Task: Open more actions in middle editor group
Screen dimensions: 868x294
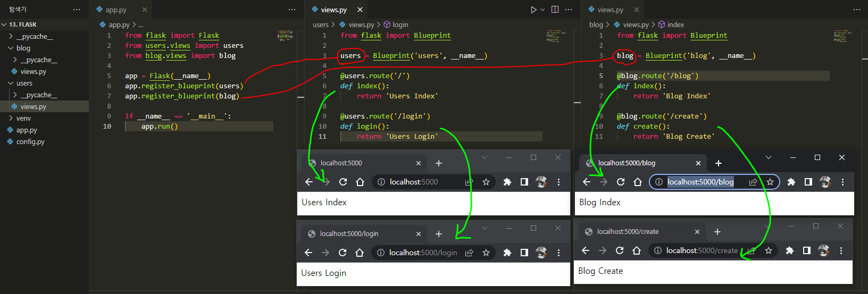Action: click(x=569, y=10)
